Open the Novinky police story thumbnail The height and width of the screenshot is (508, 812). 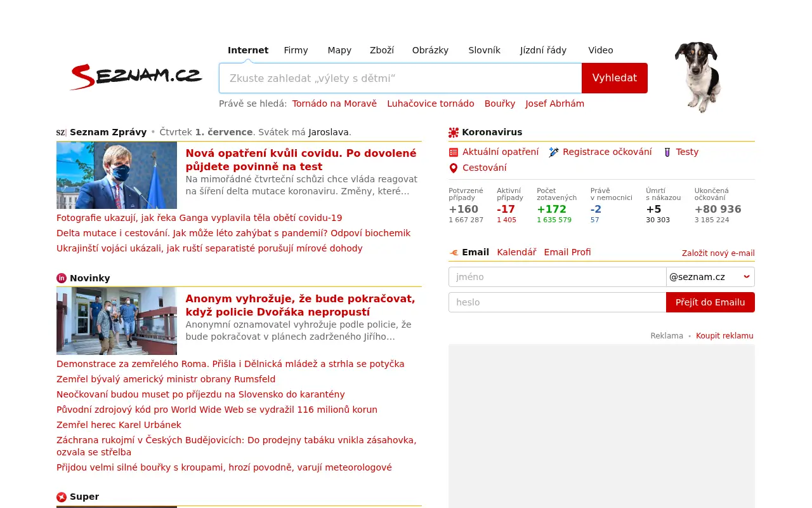point(117,321)
